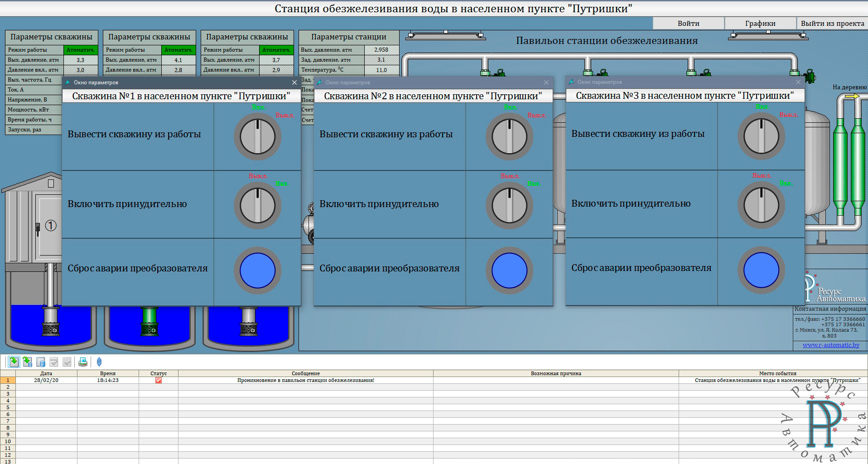Image resolution: width=868 pixels, height=464 pixels.
Task: Click second well's Автоматич. mode indicator
Action: 178,50
